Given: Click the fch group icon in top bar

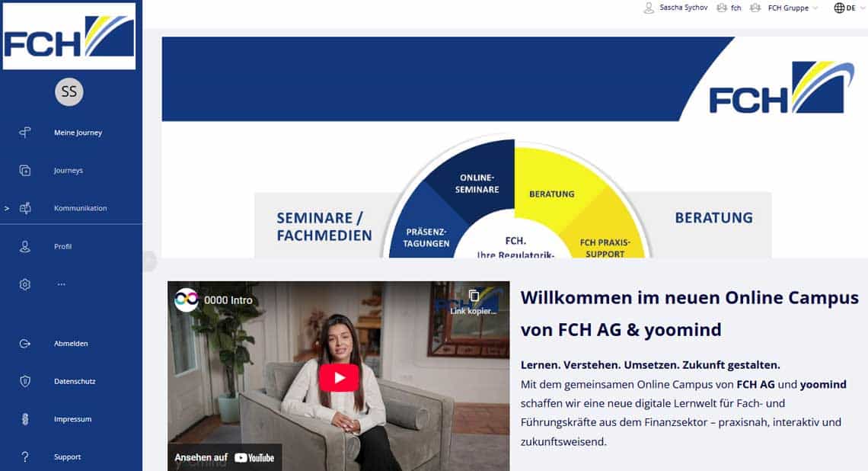Looking at the screenshot, I should click(x=722, y=8).
